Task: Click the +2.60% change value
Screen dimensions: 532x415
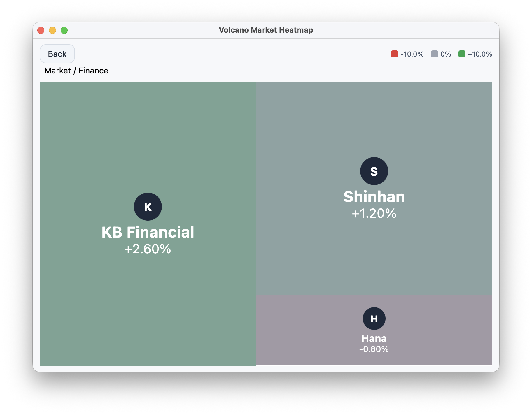Action: pos(148,249)
